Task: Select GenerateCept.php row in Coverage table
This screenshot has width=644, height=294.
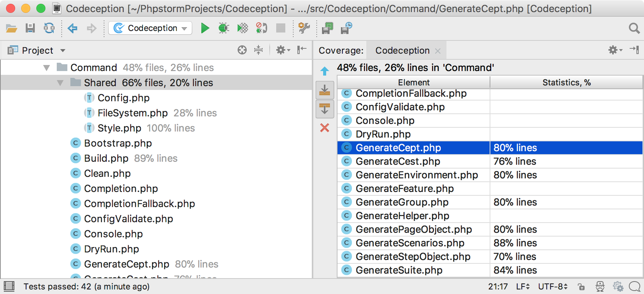Action: (490, 148)
